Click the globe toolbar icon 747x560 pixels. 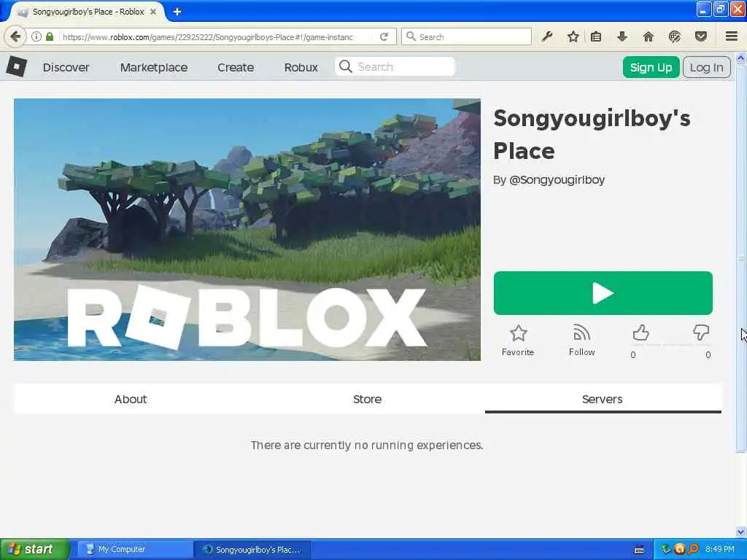click(x=674, y=36)
